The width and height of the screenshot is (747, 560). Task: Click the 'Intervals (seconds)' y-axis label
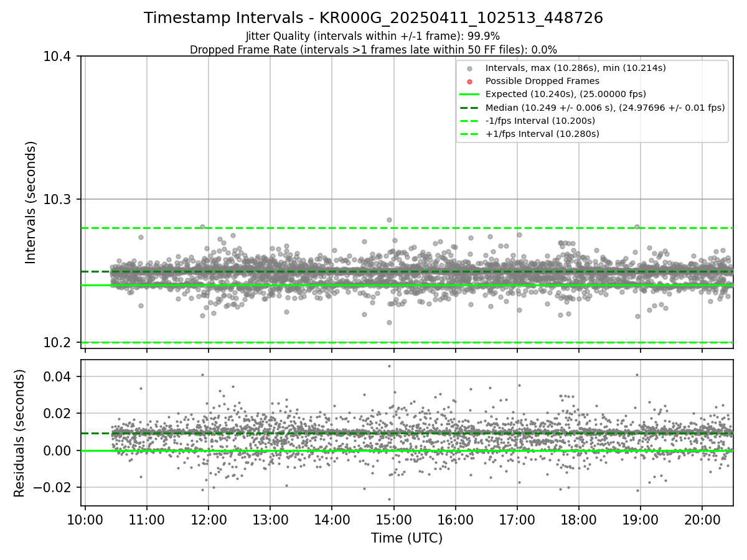point(31,202)
